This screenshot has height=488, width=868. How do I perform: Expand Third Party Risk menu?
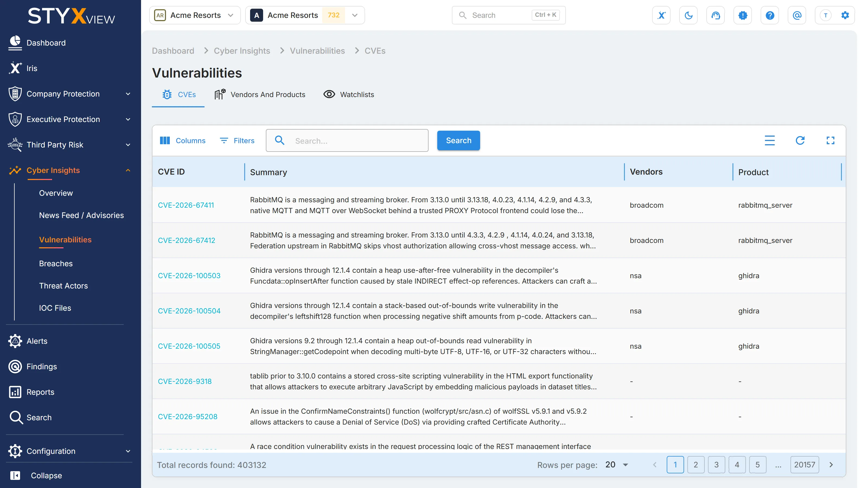(70, 145)
